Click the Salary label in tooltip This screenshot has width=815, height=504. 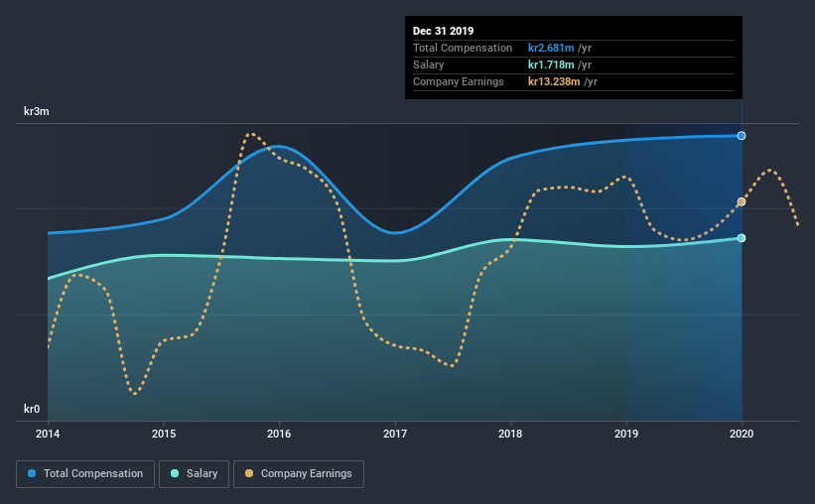click(x=428, y=64)
